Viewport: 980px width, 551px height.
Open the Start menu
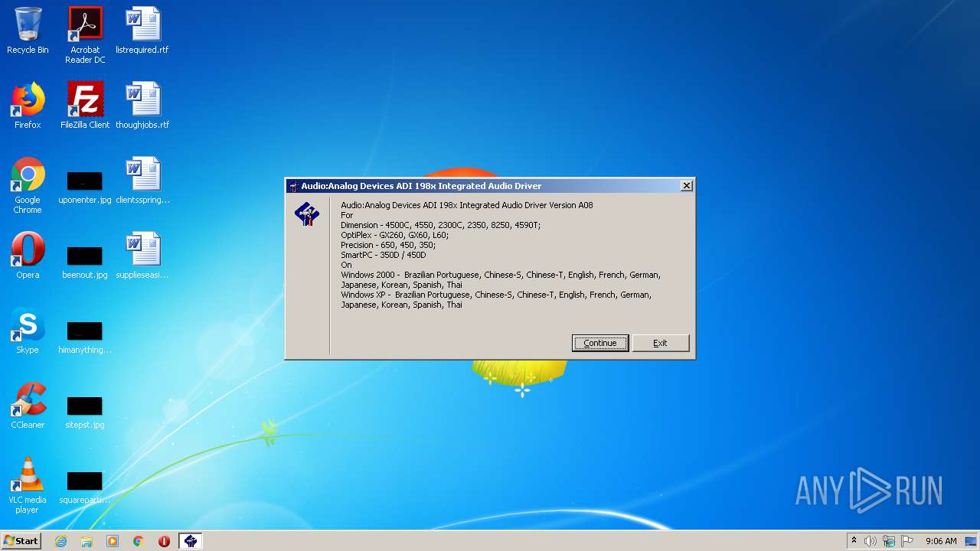coord(21,541)
